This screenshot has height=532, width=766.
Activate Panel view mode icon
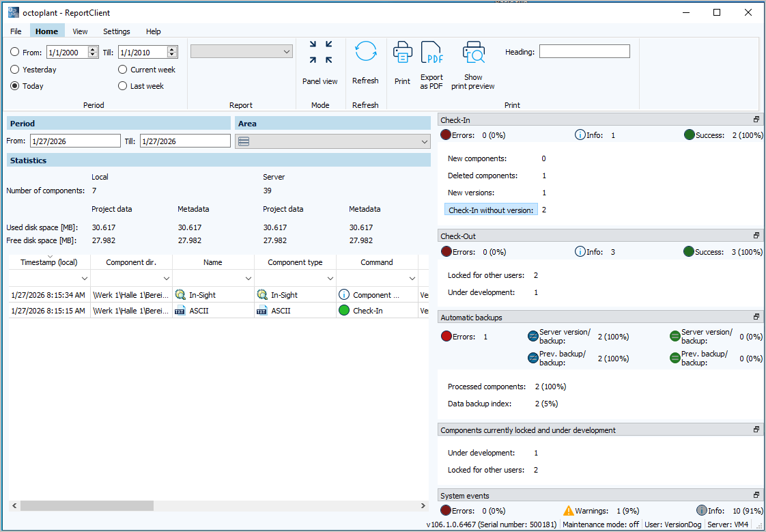(x=320, y=51)
